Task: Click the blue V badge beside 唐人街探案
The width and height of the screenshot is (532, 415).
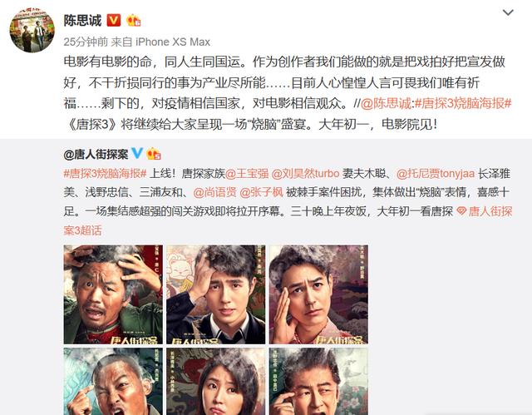Action: (137, 153)
